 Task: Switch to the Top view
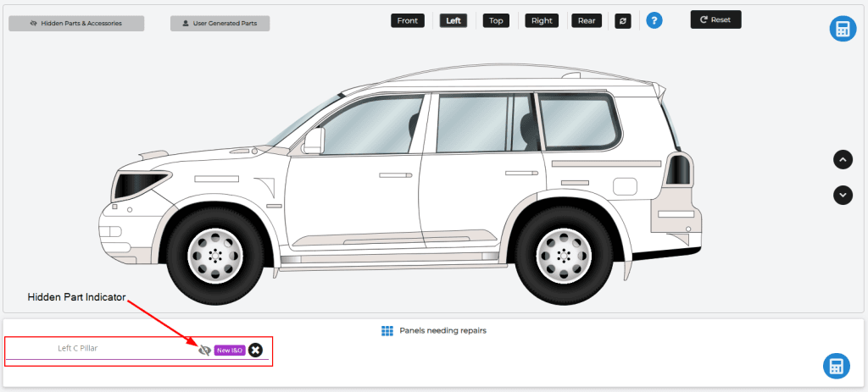(496, 20)
